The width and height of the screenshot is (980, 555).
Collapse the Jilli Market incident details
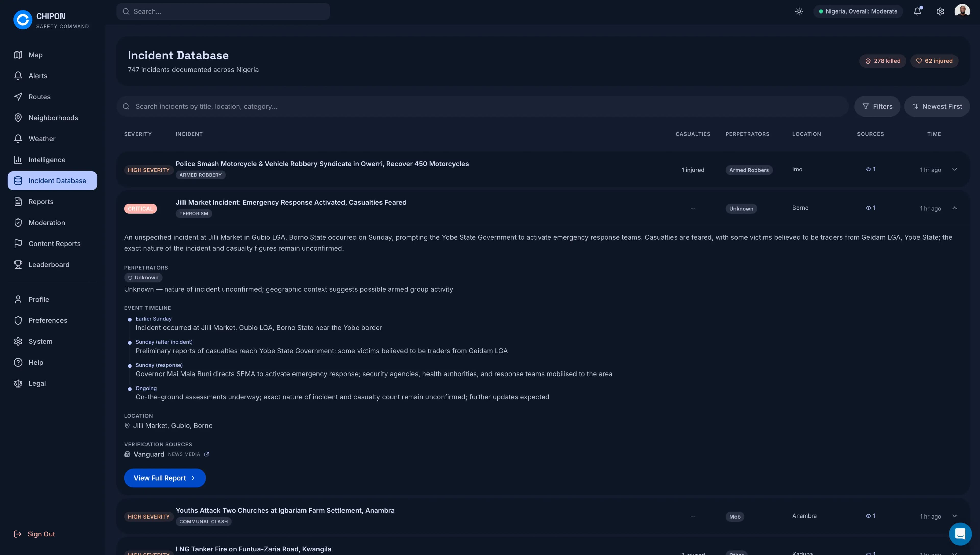pos(955,208)
